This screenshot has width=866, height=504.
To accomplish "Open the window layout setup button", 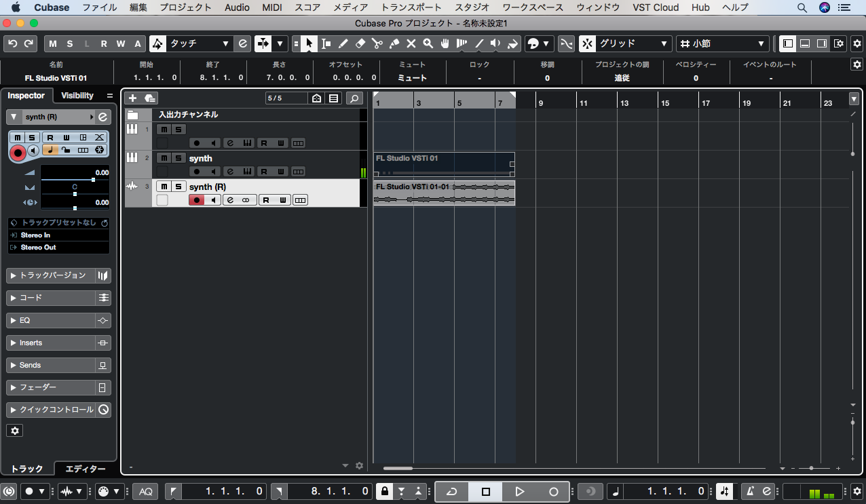I will [839, 43].
